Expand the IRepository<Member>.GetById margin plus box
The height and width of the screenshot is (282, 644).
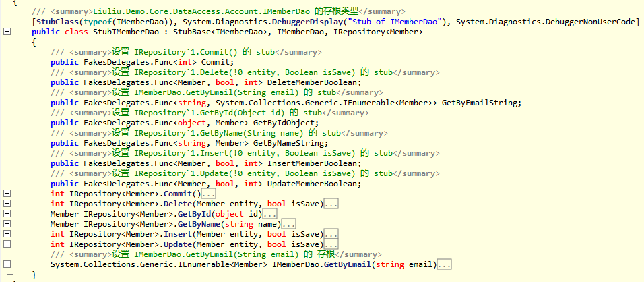coord(7,215)
